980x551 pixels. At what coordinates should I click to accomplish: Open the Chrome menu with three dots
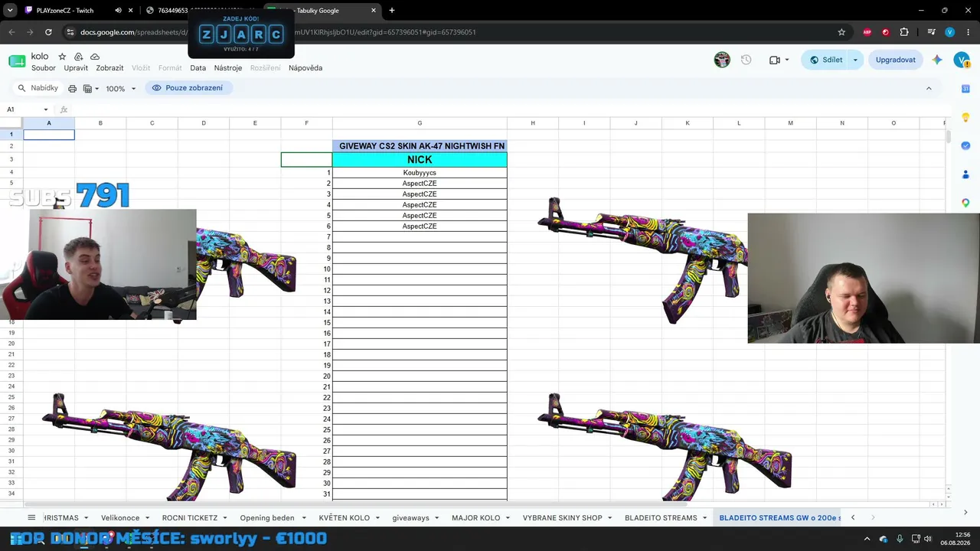(967, 32)
